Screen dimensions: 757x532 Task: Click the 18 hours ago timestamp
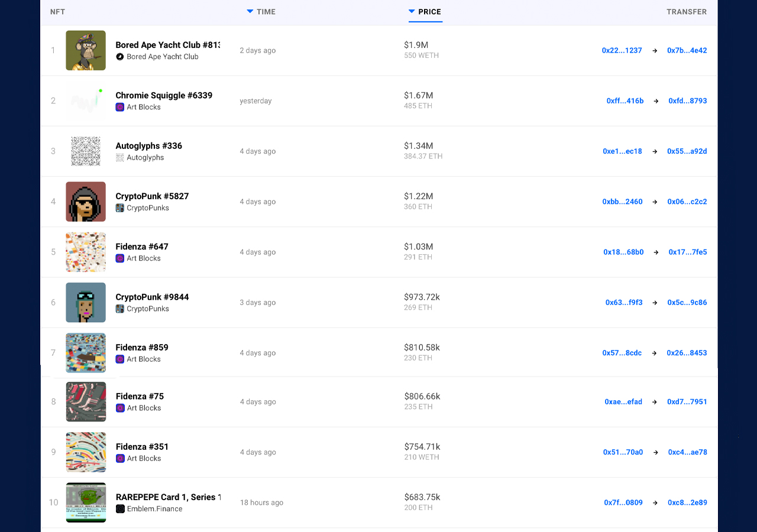(261, 502)
